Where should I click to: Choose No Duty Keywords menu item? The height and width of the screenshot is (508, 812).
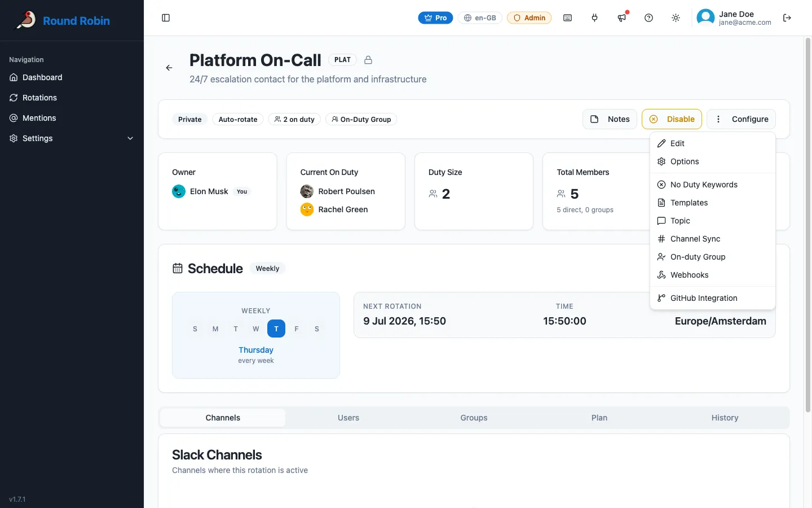713,185
